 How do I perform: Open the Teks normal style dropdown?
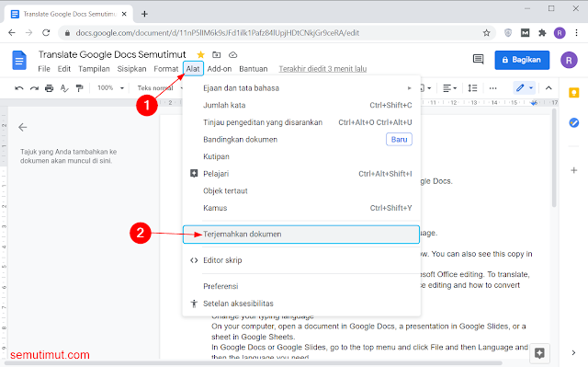coord(159,88)
